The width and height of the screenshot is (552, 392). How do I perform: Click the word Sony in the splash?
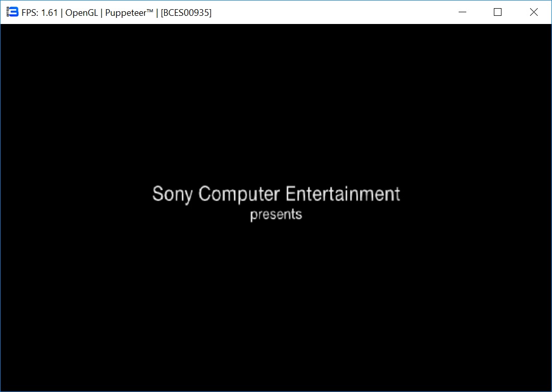coord(172,194)
